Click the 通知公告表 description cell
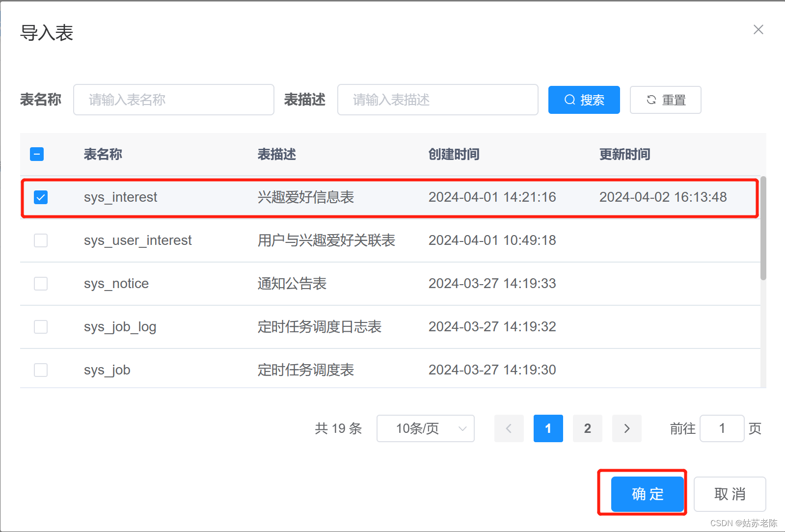The image size is (785, 532). 292,284
